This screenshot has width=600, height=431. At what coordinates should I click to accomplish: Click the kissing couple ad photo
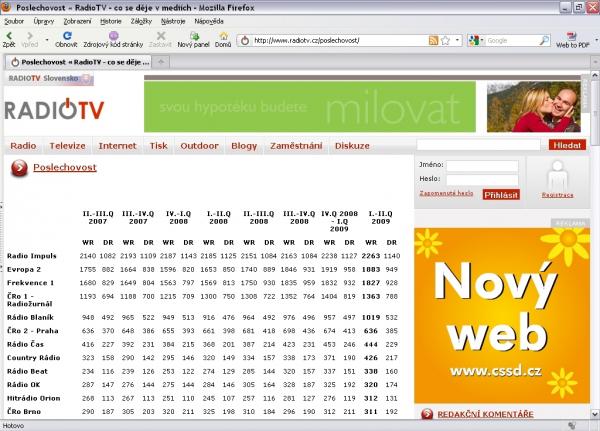pos(533,106)
